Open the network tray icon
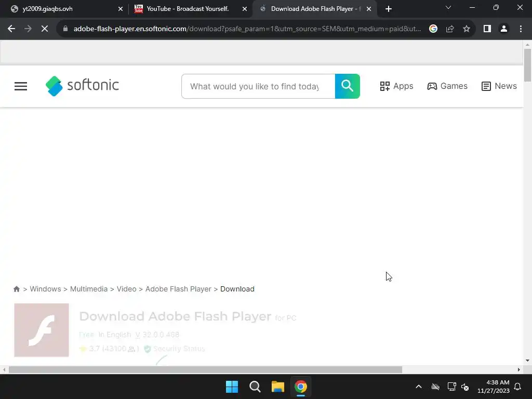The height and width of the screenshot is (399, 532). tap(451, 387)
